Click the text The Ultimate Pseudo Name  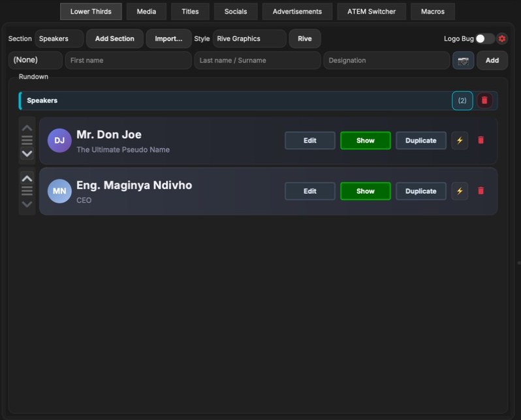click(x=123, y=150)
